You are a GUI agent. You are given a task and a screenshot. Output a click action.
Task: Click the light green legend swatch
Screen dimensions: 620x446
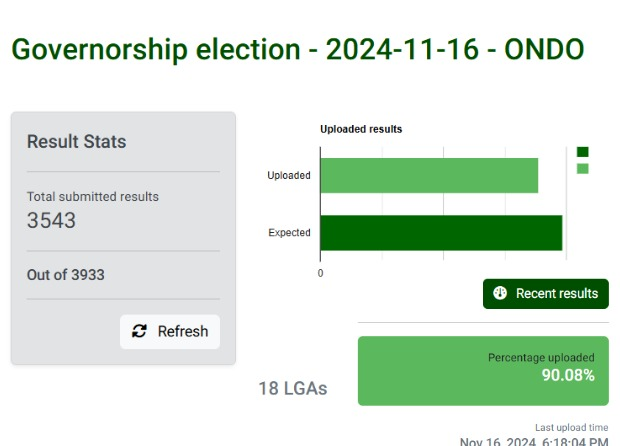click(582, 169)
